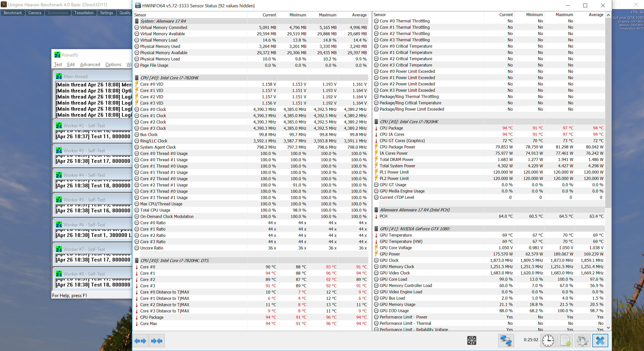The image size is (644, 351).
Task: Click thermometer icon beside PCH row
Action: [x=376, y=216]
